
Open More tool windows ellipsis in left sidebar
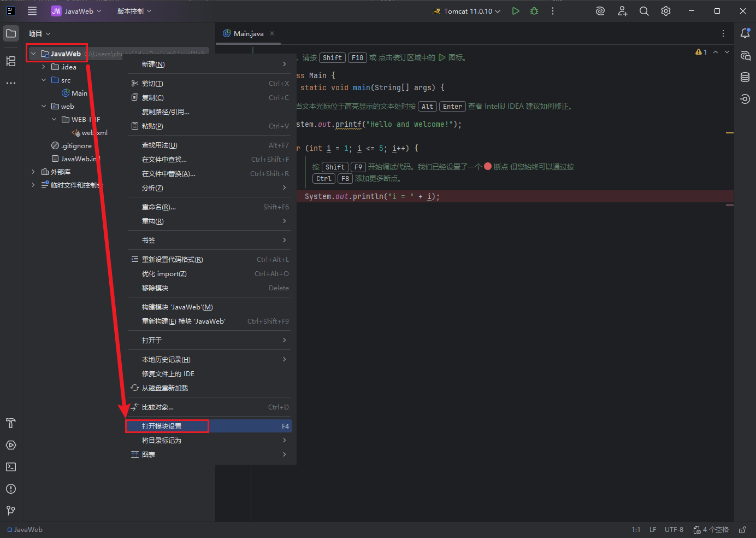tap(11, 83)
